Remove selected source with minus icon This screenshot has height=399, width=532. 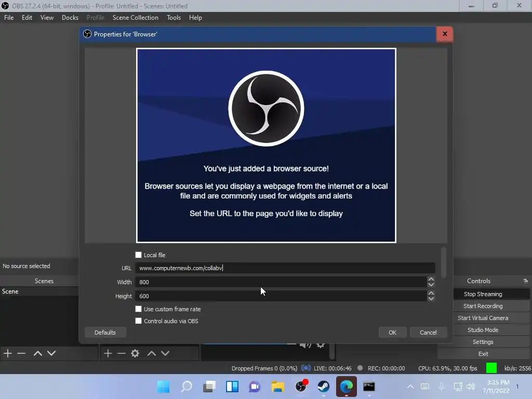[x=122, y=353]
